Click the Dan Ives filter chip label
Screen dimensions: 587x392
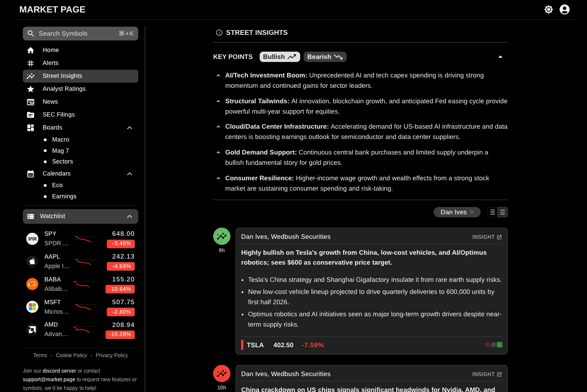pos(453,212)
